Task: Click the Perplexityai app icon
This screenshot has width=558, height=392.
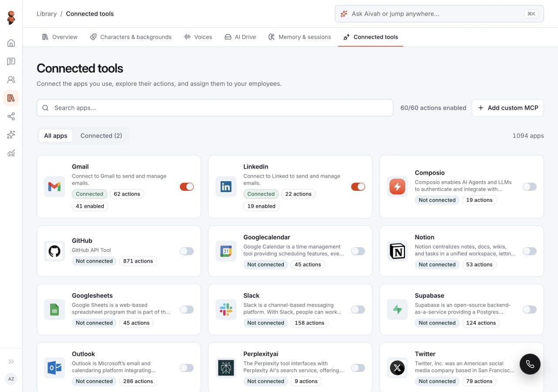Action: [226, 368]
